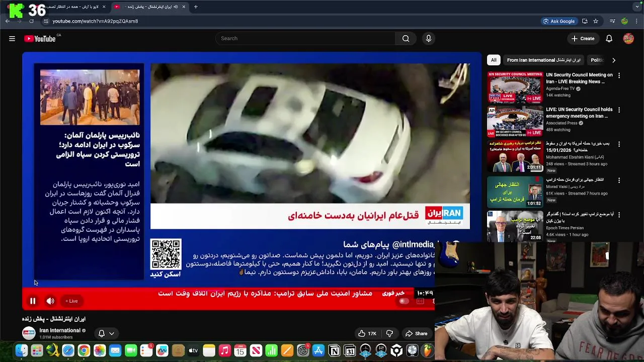Screen dimensions: 644x362
Task: Open YouTube notifications bell in header
Action: click(x=609, y=39)
